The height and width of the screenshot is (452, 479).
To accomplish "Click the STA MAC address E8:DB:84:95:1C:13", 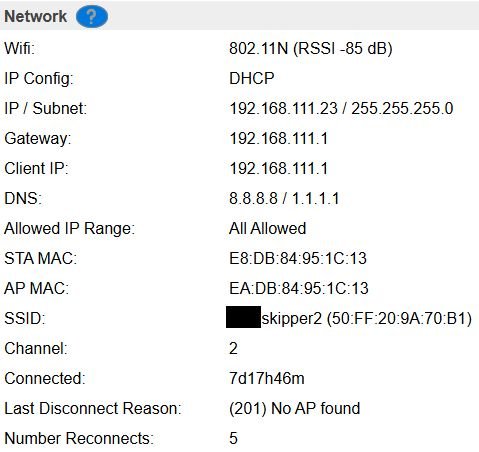I will pyautogui.click(x=298, y=258).
